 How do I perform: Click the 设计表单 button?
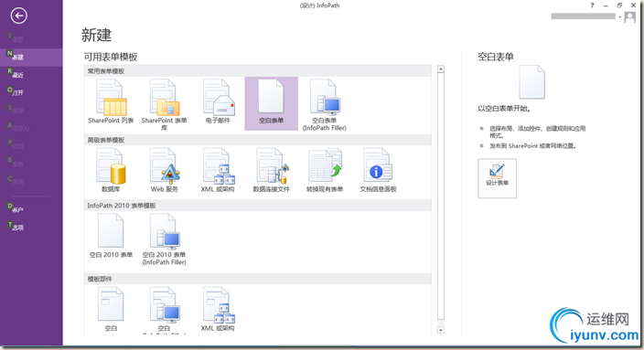(497, 178)
